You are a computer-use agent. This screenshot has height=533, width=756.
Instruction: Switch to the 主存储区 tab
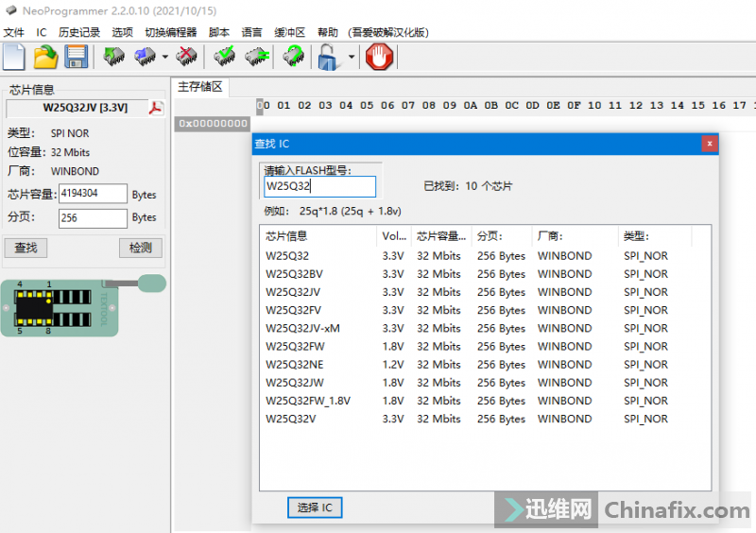point(200,87)
